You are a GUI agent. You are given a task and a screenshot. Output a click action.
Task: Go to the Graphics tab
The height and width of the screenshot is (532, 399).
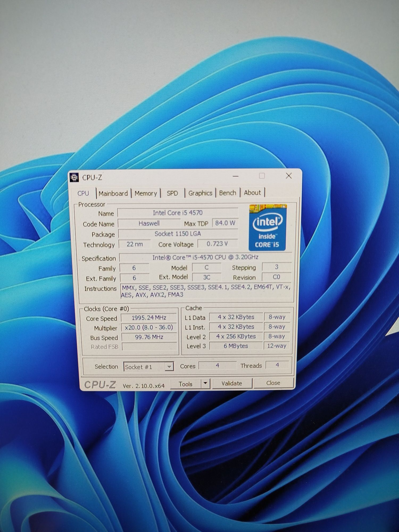coord(200,193)
